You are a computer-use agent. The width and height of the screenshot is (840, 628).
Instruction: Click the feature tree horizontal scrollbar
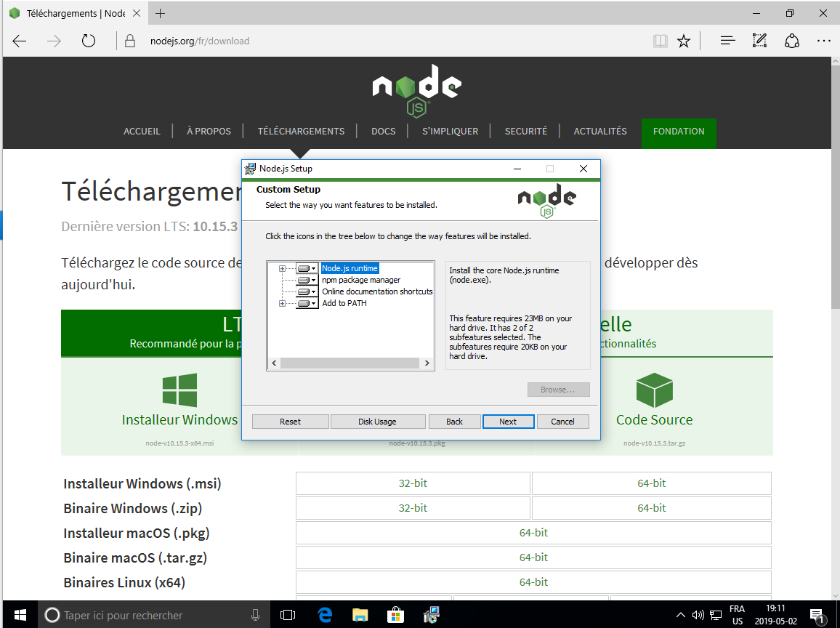(x=349, y=363)
